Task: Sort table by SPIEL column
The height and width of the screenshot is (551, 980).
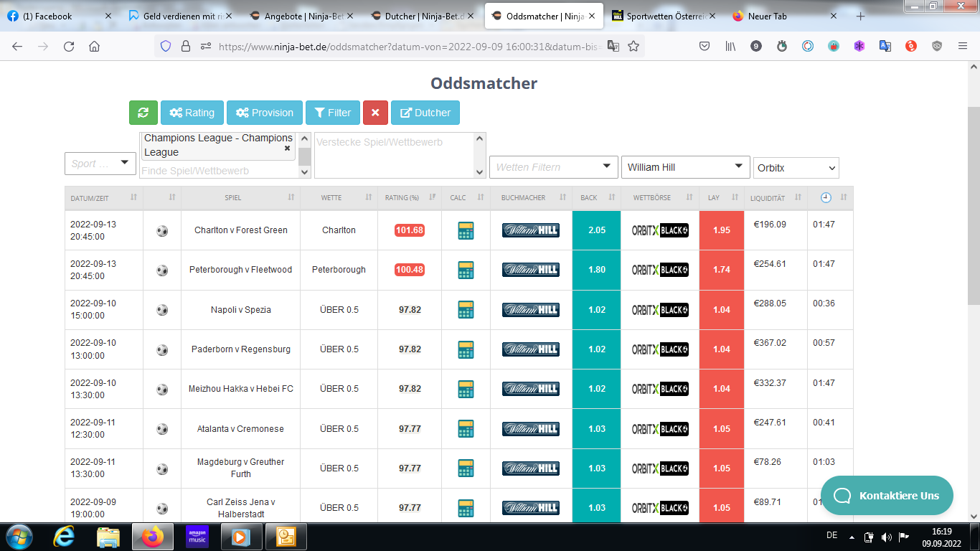Action: pyautogui.click(x=241, y=197)
